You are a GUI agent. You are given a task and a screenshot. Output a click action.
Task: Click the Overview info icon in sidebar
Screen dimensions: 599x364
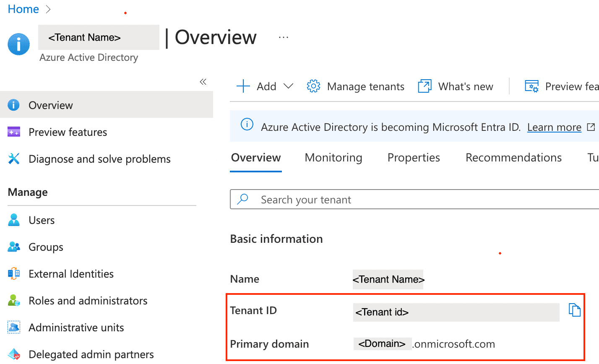pyautogui.click(x=14, y=105)
